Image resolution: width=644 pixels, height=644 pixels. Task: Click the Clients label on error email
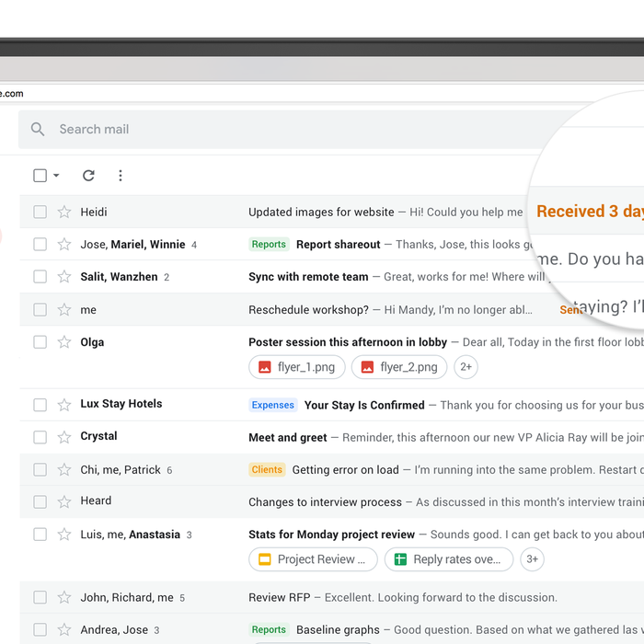[267, 469]
